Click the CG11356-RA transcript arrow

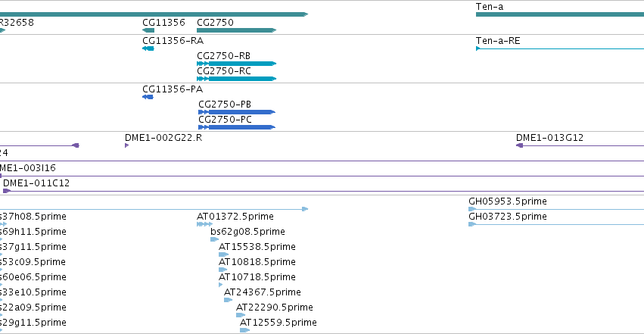click(x=148, y=48)
